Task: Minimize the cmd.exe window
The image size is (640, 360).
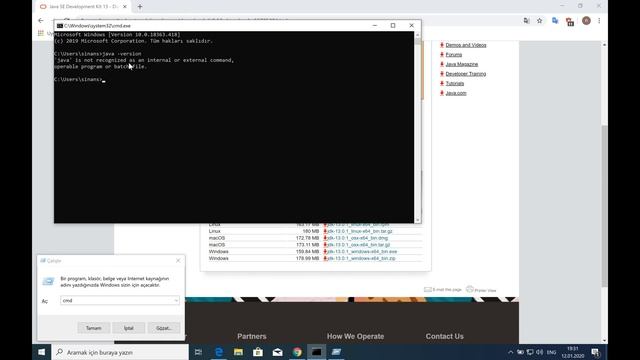Action: 375,25
